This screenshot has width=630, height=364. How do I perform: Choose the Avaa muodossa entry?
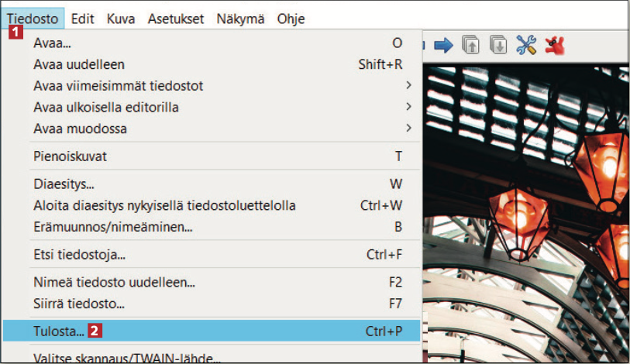(x=212, y=129)
